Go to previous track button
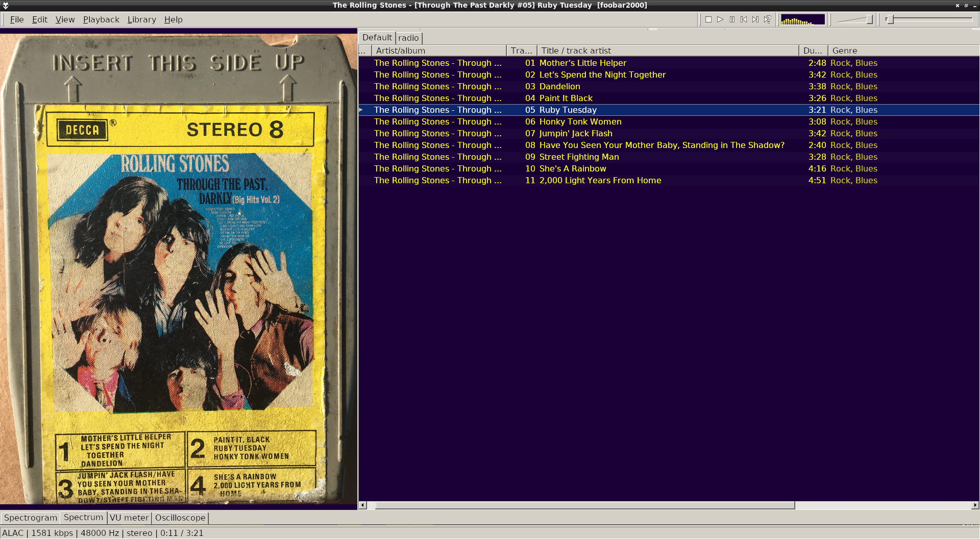The width and height of the screenshot is (980, 539). click(x=744, y=19)
